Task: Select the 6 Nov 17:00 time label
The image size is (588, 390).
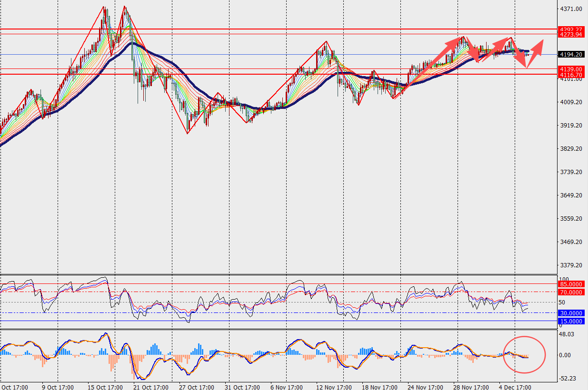Action: click(286, 387)
